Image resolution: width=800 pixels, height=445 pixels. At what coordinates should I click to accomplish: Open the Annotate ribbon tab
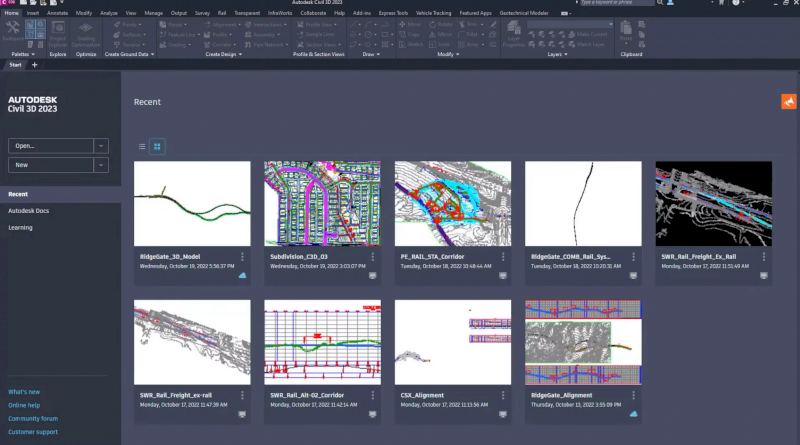pyautogui.click(x=57, y=14)
